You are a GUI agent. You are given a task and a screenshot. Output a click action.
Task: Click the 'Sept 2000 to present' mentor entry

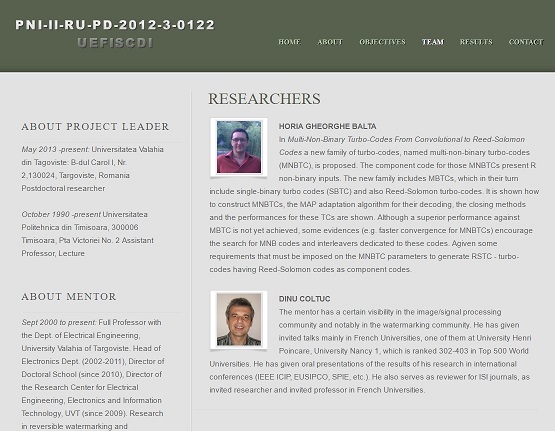pyautogui.click(x=59, y=322)
